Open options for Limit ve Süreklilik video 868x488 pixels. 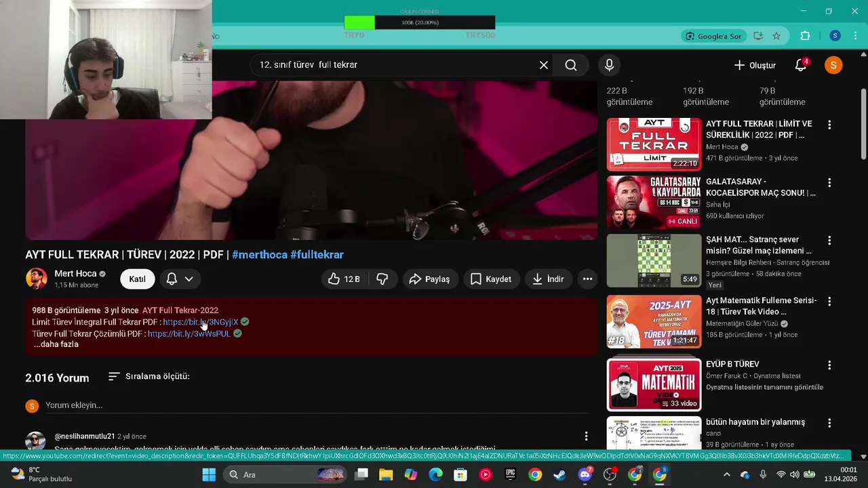point(829,125)
